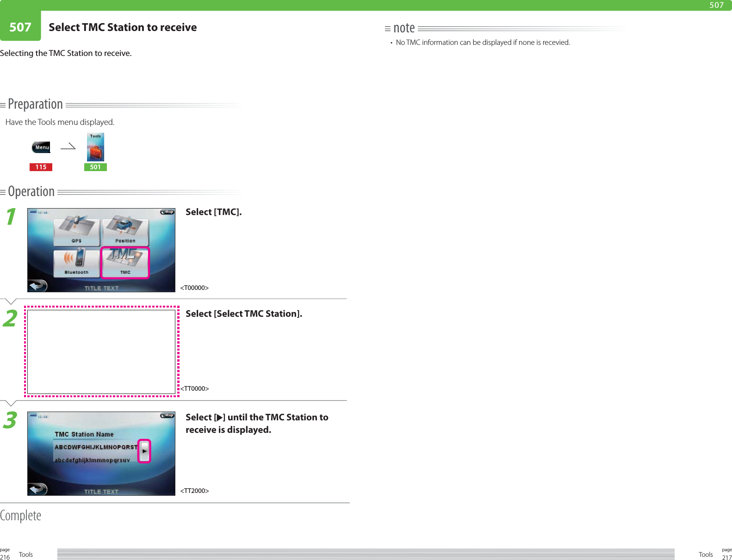This screenshot has width=732, height=560.
Task: Click the Complete label
Action: 20,515
